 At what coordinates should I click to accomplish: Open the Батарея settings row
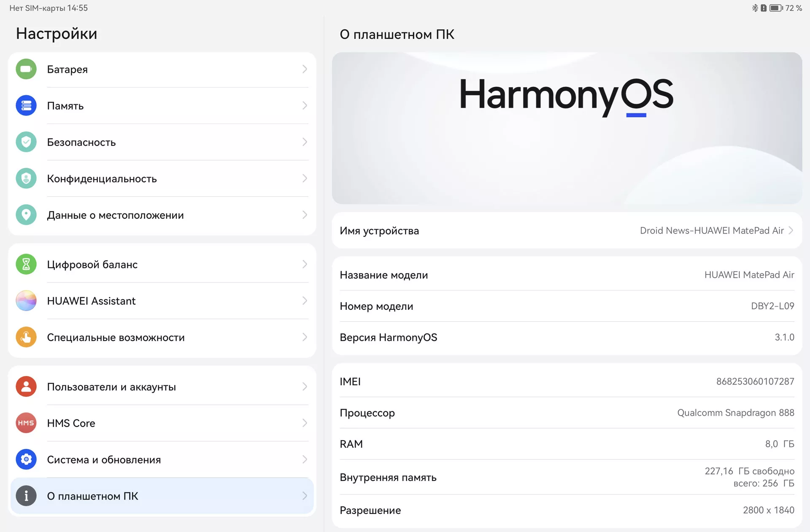coord(162,69)
